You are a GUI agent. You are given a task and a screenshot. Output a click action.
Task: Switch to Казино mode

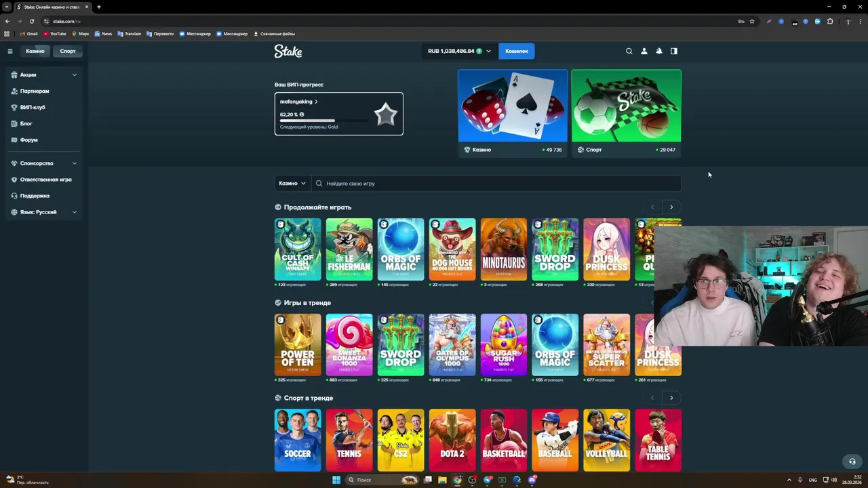[x=35, y=51]
